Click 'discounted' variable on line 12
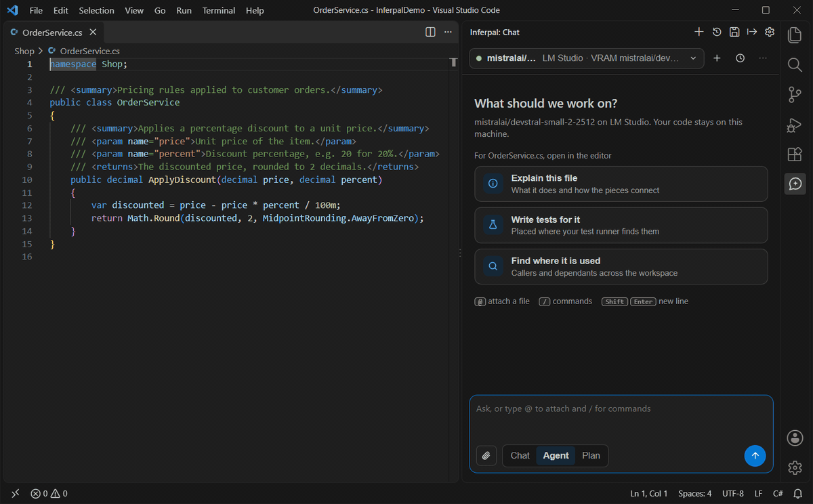Image resolution: width=813 pixels, height=504 pixels. pos(138,205)
